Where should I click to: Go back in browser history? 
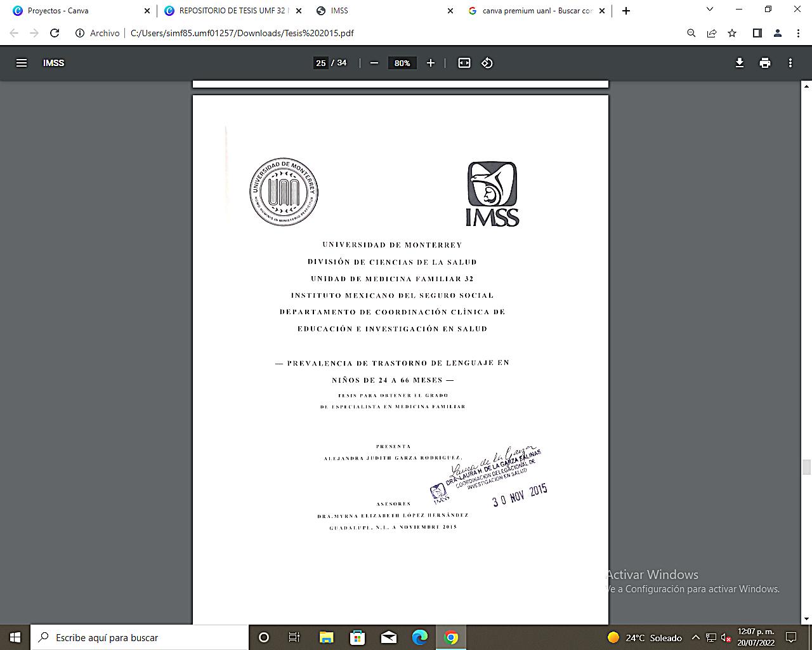click(x=14, y=33)
